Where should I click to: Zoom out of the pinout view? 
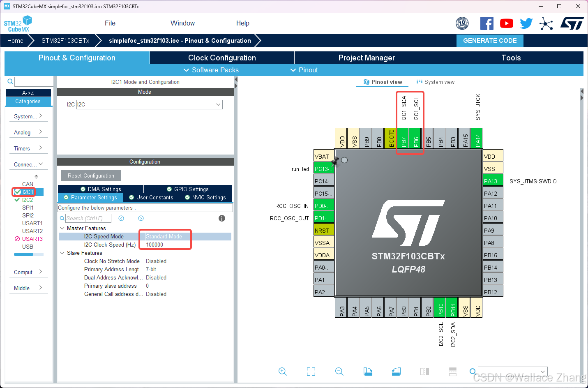click(339, 371)
